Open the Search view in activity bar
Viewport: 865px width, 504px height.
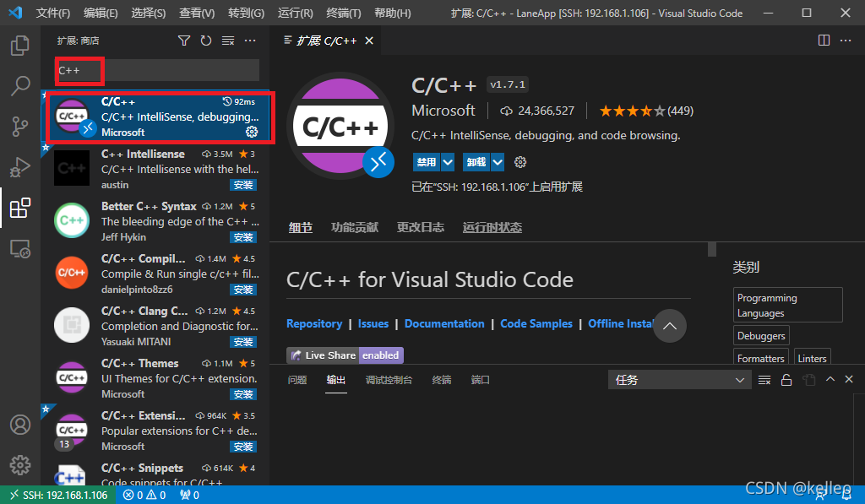tap(20, 86)
